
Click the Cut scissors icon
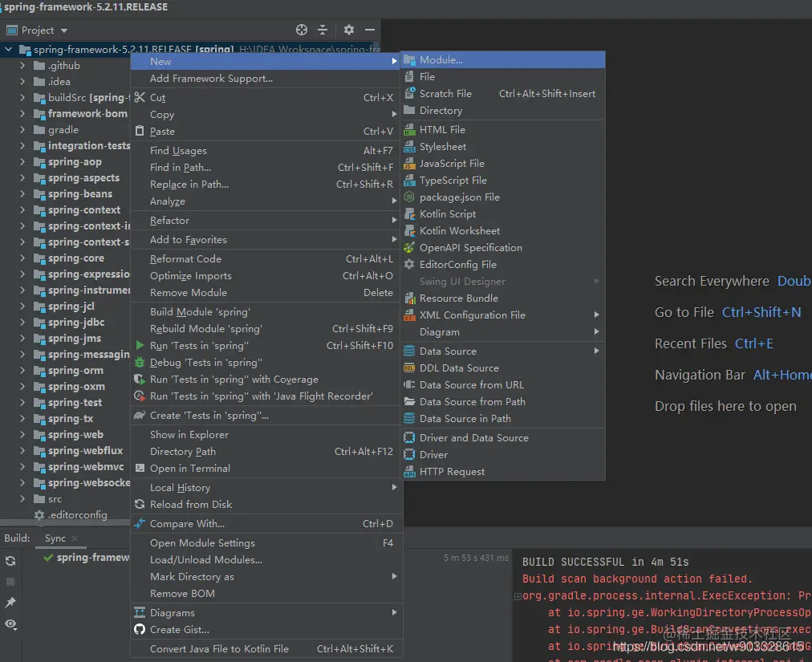140,97
